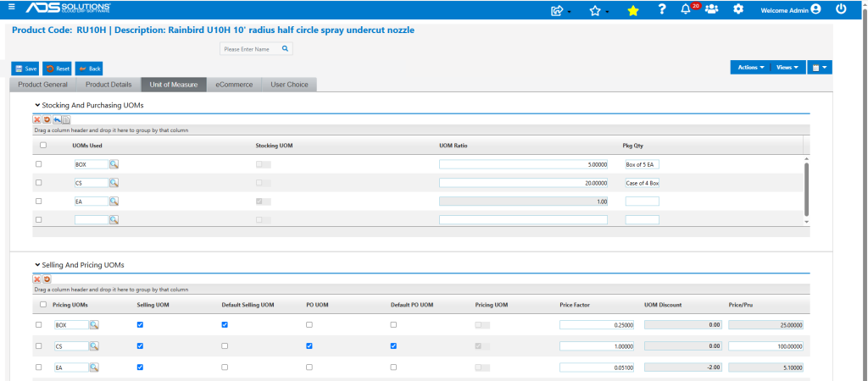Toggle Default PO UOM for BOX
This screenshot has height=381, width=868.
[393, 325]
